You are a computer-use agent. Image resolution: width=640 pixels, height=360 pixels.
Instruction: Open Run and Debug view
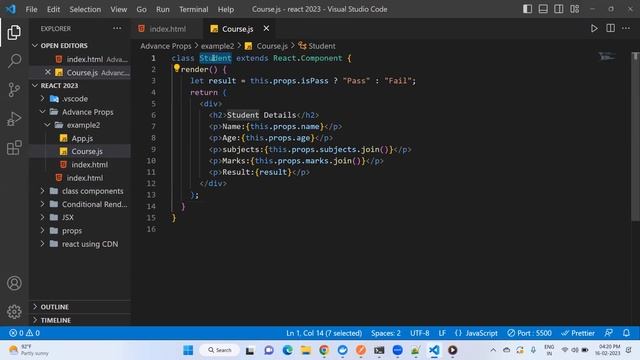point(14,119)
